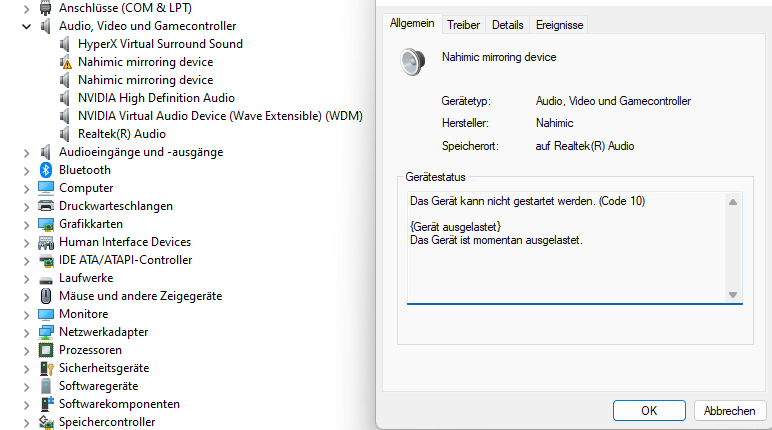772x430 pixels.
Task: Click the Prozessoren chip icon
Action: click(x=46, y=350)
